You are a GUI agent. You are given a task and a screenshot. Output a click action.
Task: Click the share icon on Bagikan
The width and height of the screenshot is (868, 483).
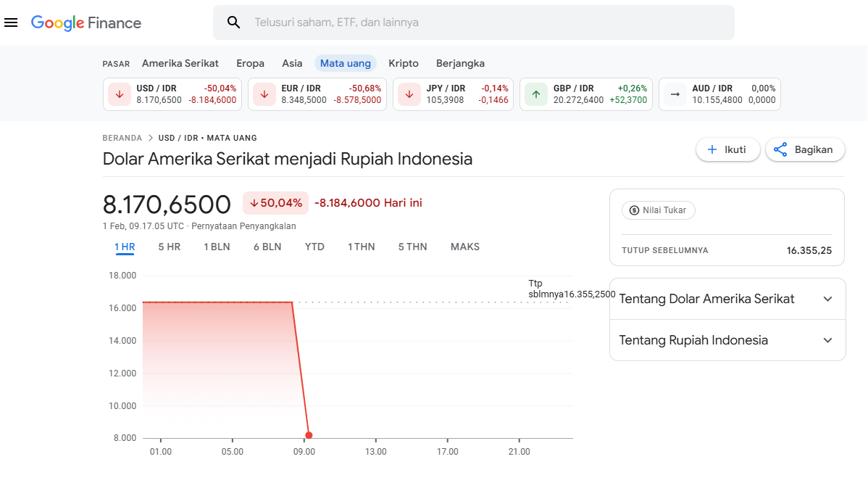tap(780, 150)
